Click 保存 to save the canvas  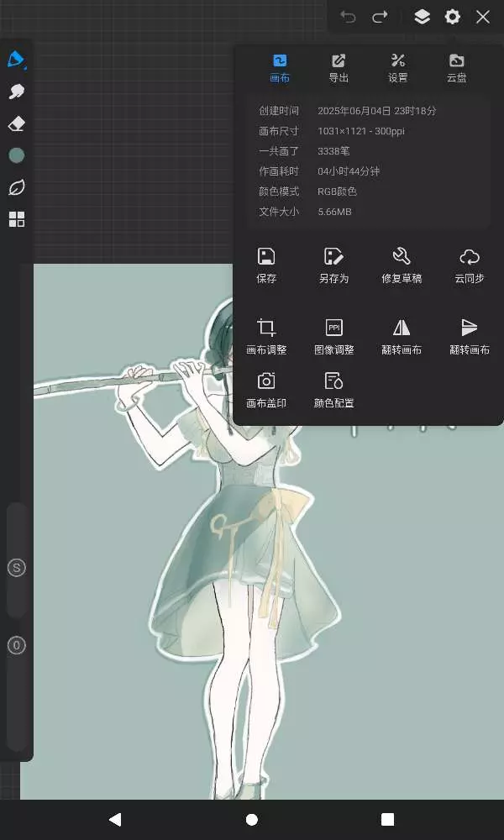coord(266,265)
